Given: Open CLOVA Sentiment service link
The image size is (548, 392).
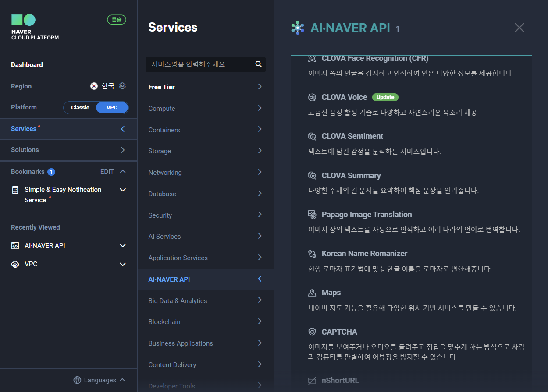Looking at the screenshot, I should [352, 136].
